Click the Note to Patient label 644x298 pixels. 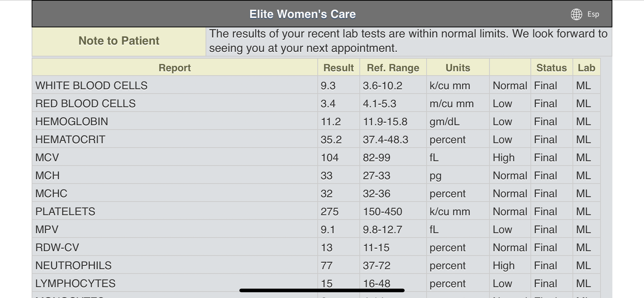click(119, 41)
